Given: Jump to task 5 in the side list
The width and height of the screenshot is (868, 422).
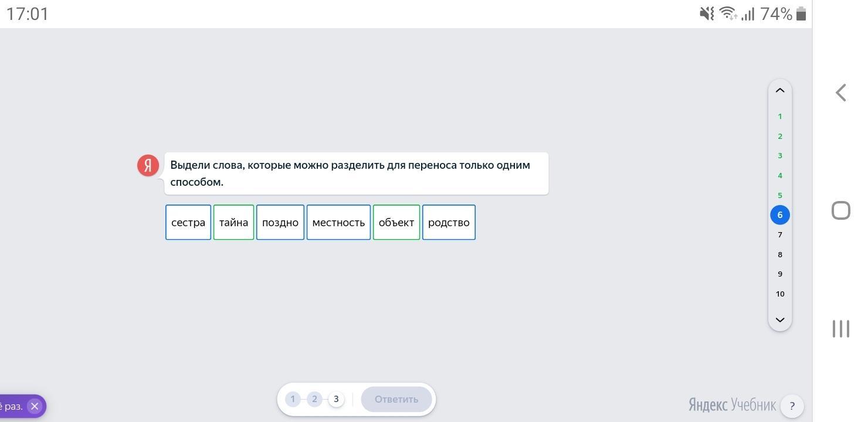Looking at the screenshot, I should click(x=780, y=195).
